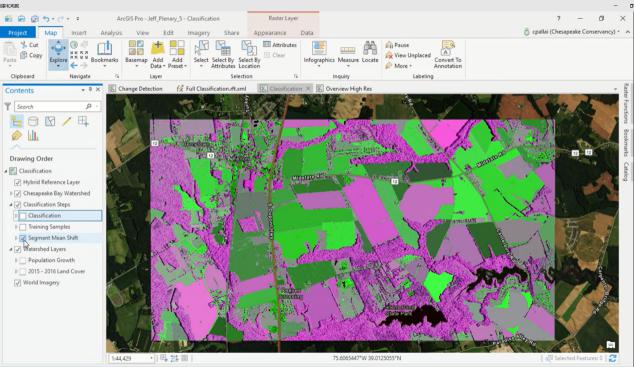The width and height of the screenshot is (634, 367).
Task: Switch to List By Selection view
Action: click(x=50, y=121)
